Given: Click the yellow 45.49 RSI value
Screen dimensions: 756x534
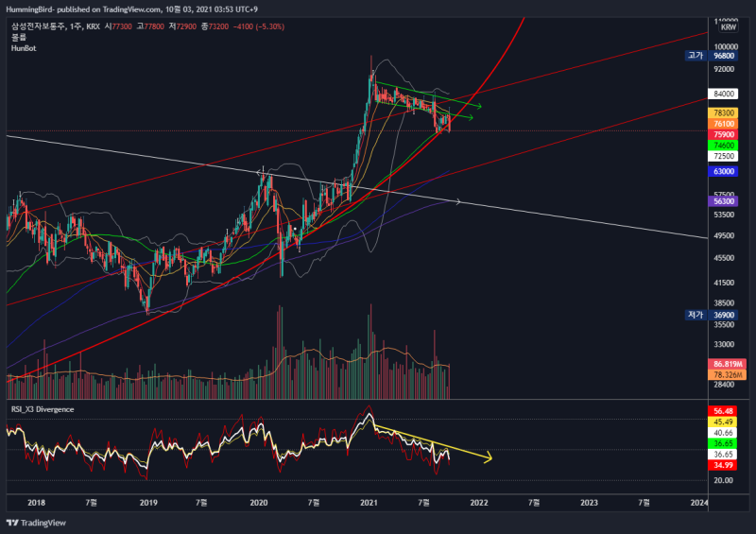Looking at the screenshot, I should point(723,422).
